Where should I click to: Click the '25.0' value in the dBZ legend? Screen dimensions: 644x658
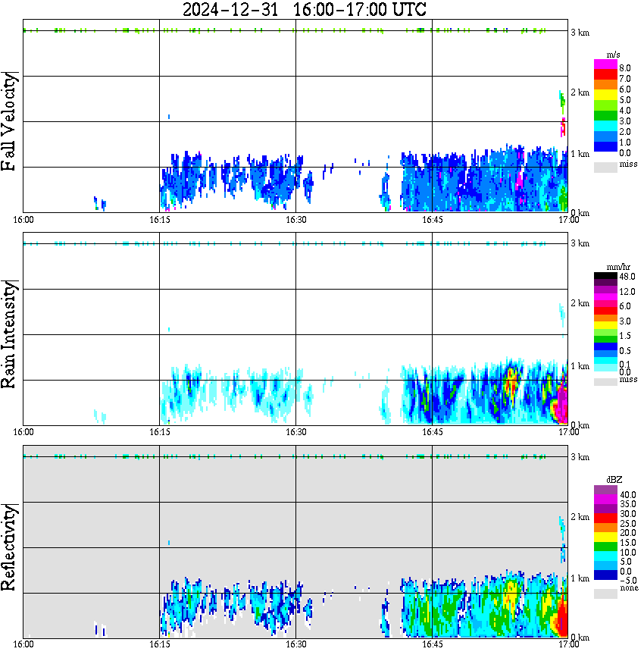(628, 524)
